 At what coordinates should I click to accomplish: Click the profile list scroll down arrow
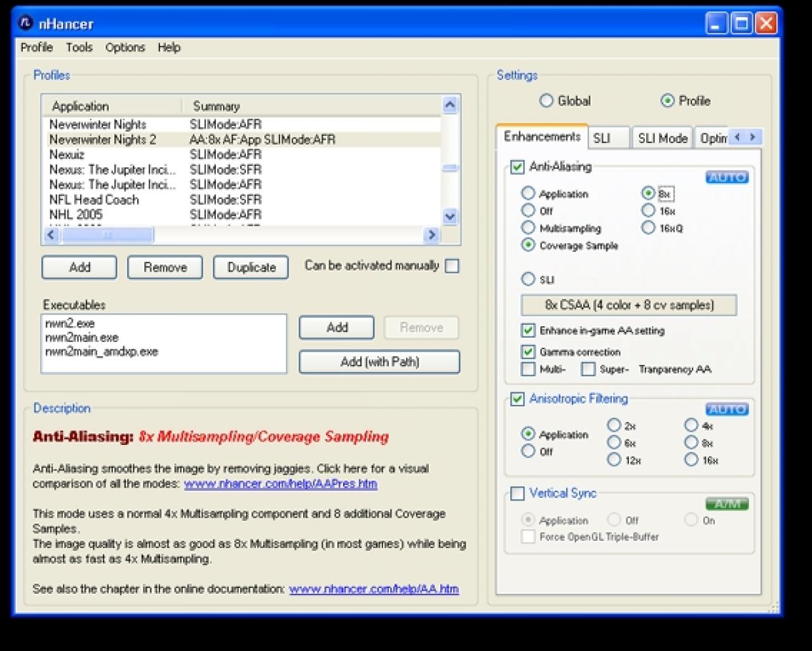450,217
